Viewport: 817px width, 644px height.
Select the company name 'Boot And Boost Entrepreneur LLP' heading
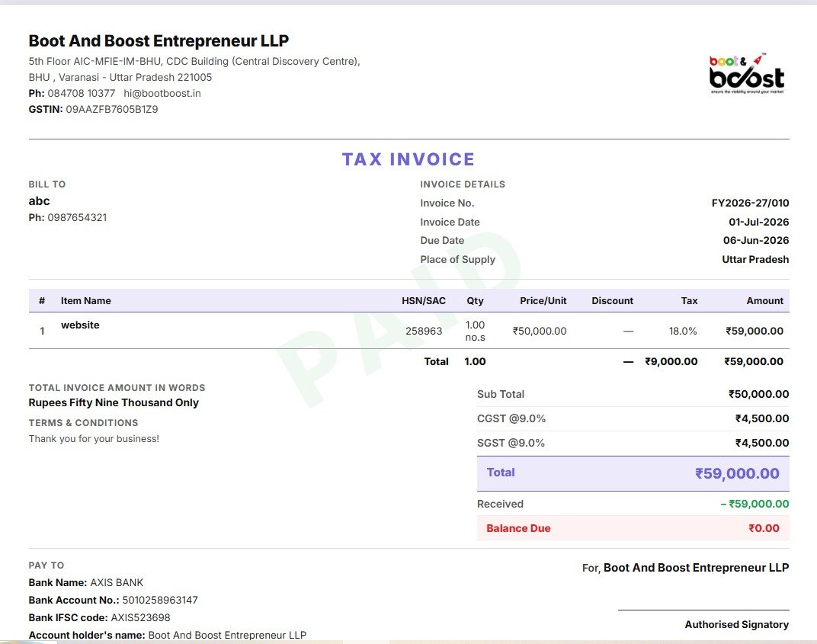point(159,40)
